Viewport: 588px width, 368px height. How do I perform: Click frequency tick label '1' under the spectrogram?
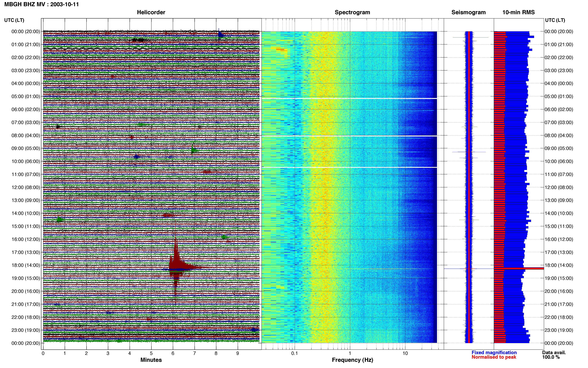click(350, 353)
